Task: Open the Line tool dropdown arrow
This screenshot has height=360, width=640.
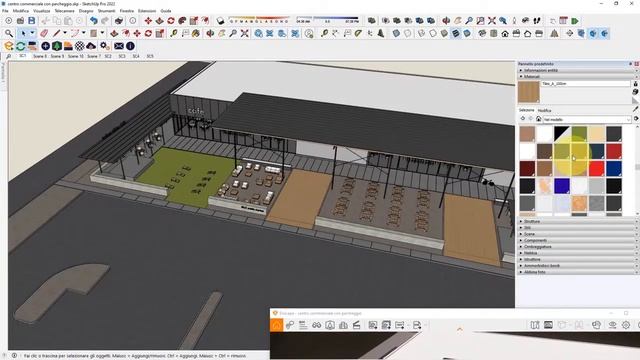Action: 64,33
